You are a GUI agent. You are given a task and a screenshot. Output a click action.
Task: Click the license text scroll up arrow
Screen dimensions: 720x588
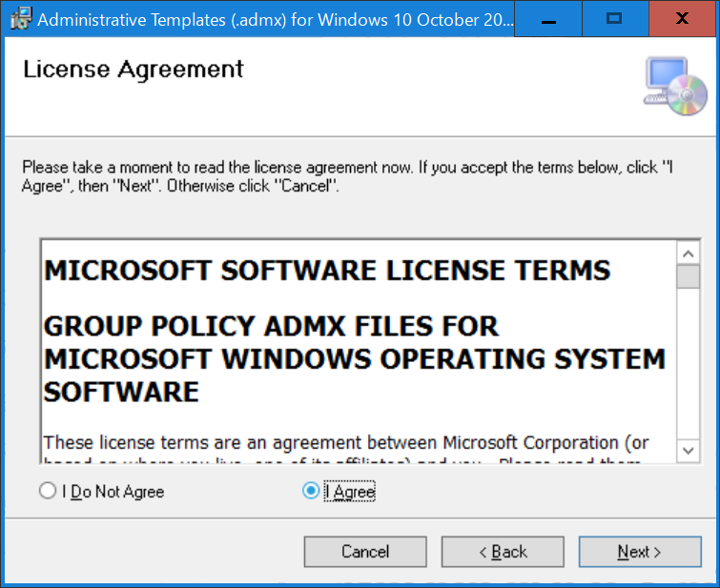click(689, 253)
